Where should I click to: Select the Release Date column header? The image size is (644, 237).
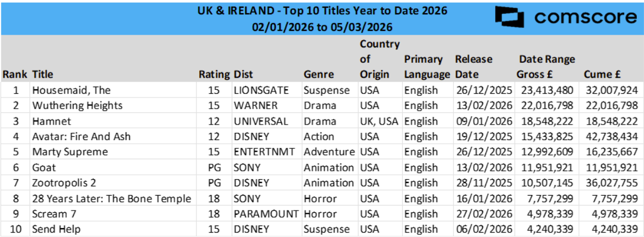pyautogui.click(x=473, y=66)
